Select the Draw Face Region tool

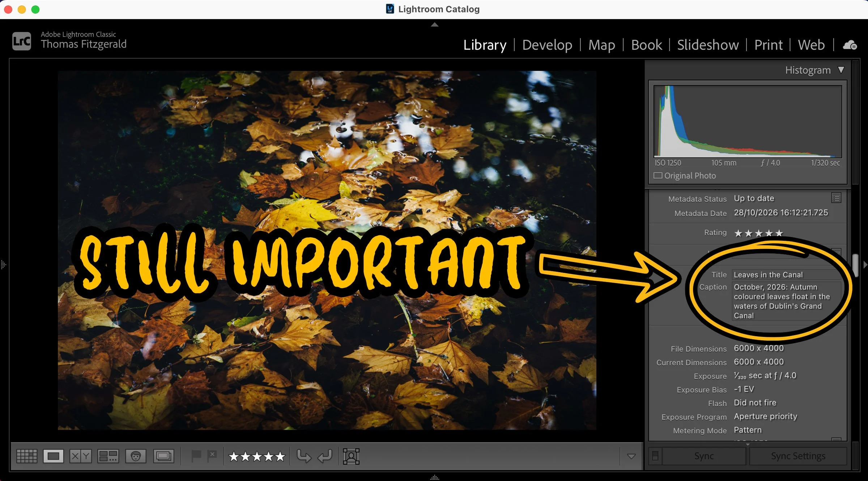click(x=351, y=456)
